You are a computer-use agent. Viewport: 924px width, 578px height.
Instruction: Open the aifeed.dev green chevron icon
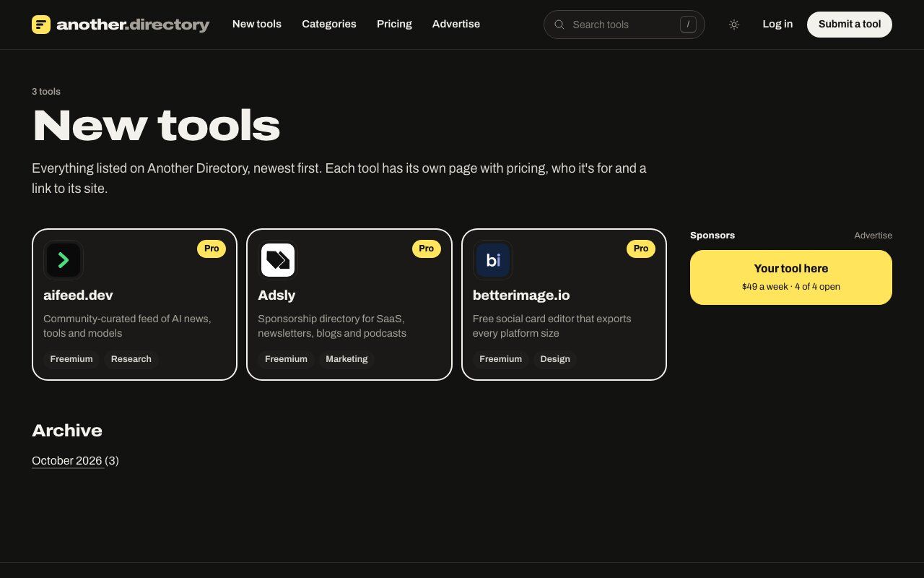pyautogui.click(x=64, y=260)
